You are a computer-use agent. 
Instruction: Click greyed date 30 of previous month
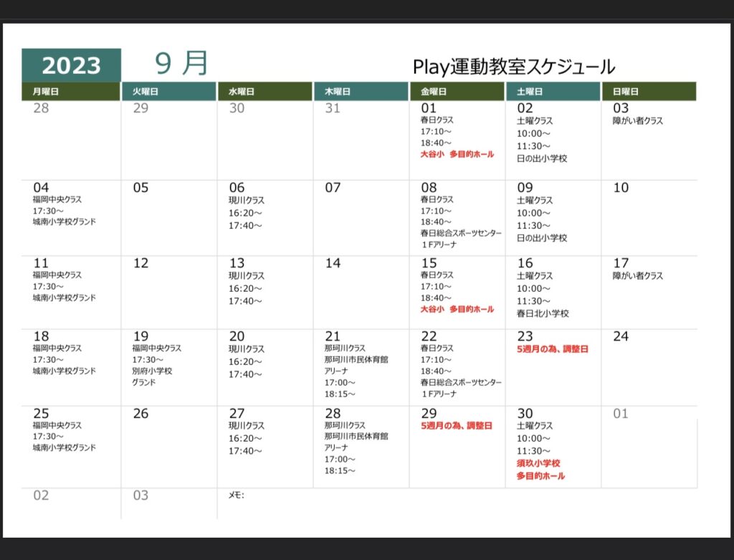(x=237, y=108)
